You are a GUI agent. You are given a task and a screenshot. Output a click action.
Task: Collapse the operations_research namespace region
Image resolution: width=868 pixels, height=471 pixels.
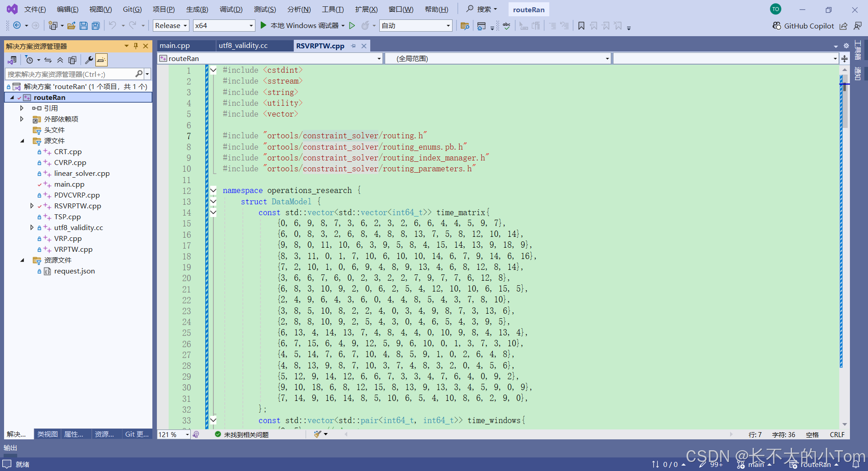click(213, 190)
